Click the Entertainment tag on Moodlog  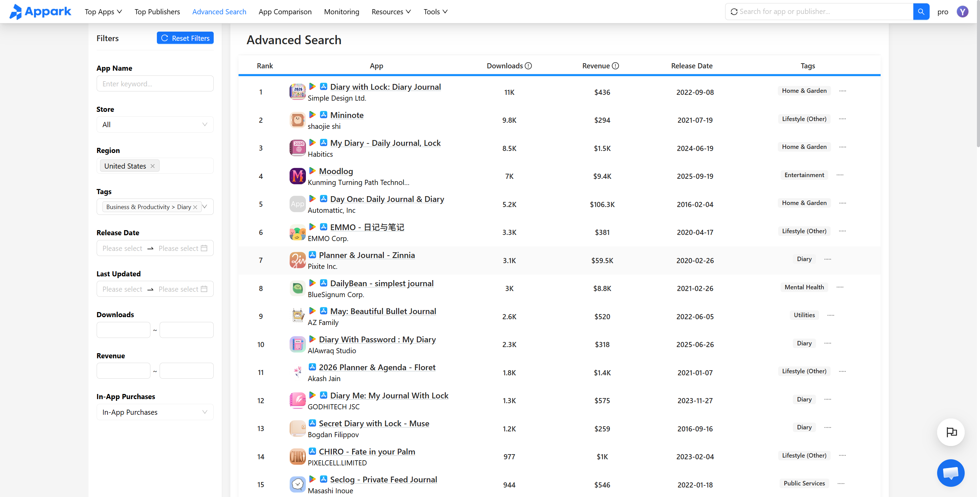coord(804,175)
